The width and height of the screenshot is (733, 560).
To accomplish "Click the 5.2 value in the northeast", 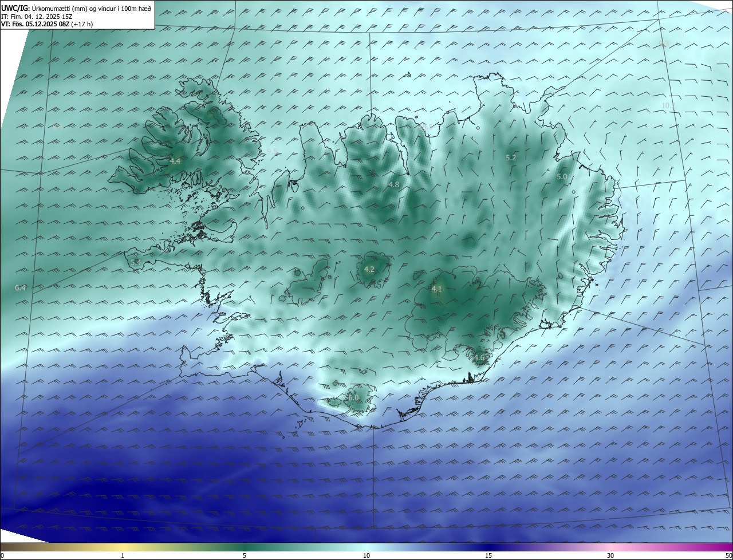I will (x=511, y=157).
